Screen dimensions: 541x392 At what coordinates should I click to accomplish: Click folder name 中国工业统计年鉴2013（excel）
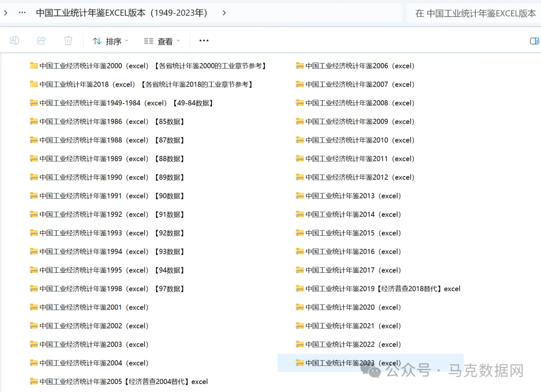tap(353, 196)
